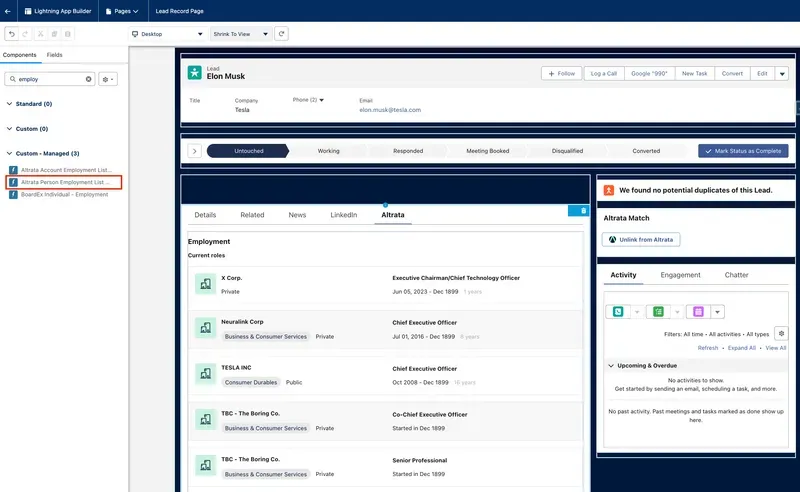Image resolution: width=800 pixels, height=492 pixels.
Task: Click the TESLA INC company icon
Action: 206,374
